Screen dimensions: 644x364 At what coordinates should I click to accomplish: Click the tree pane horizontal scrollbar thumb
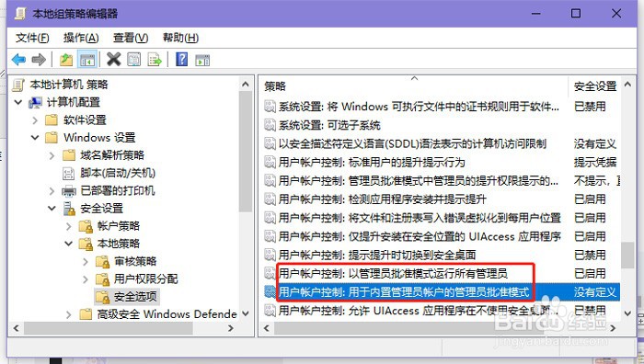click(109, 328)
